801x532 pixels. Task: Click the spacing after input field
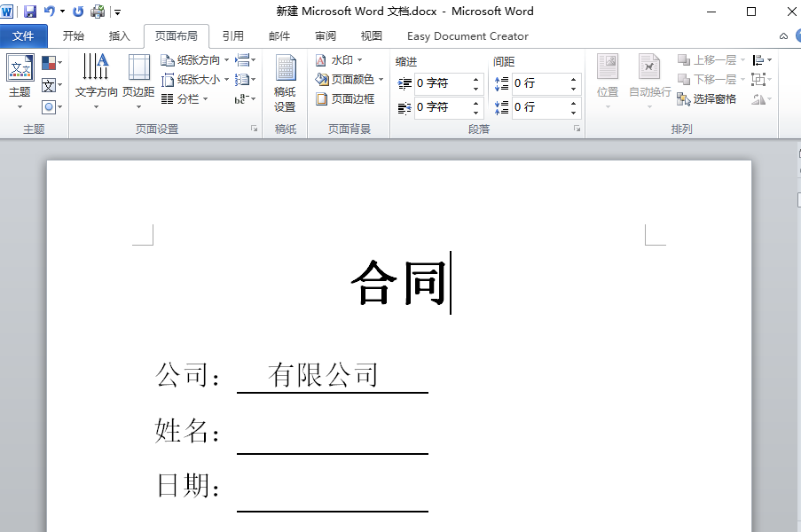[540, 107]
